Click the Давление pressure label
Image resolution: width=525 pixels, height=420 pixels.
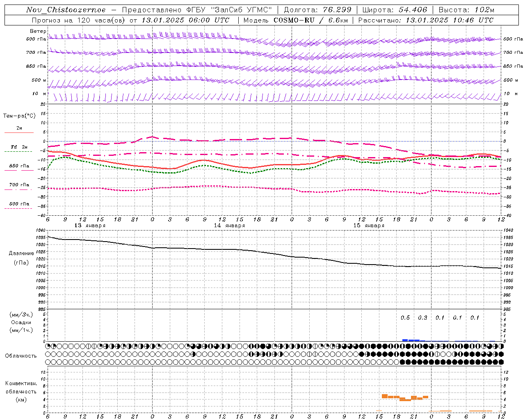21,253
